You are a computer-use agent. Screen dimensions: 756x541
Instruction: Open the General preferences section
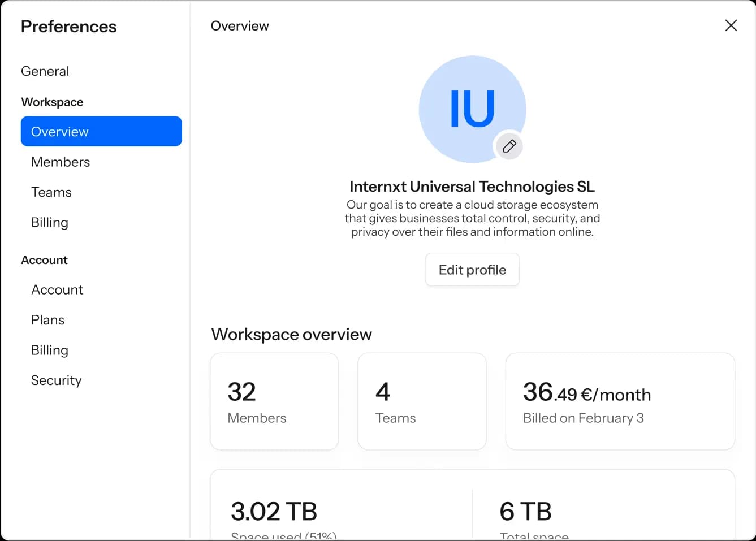pos(45,71)
